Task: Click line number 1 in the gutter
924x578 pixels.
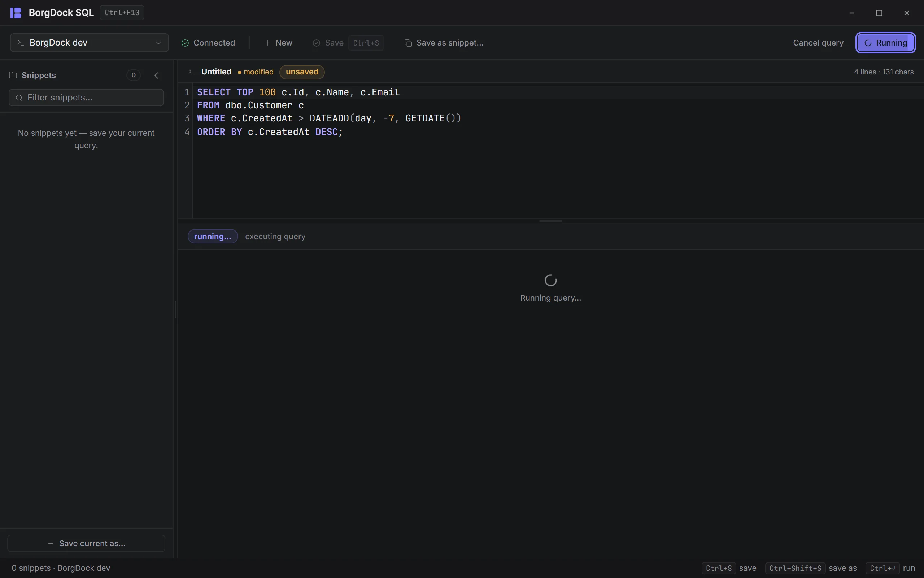Action: coord(187,92)
